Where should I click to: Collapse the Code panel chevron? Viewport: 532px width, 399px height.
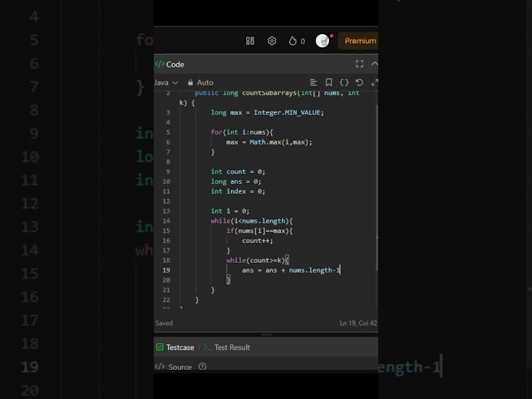click(x=374, y=64)
